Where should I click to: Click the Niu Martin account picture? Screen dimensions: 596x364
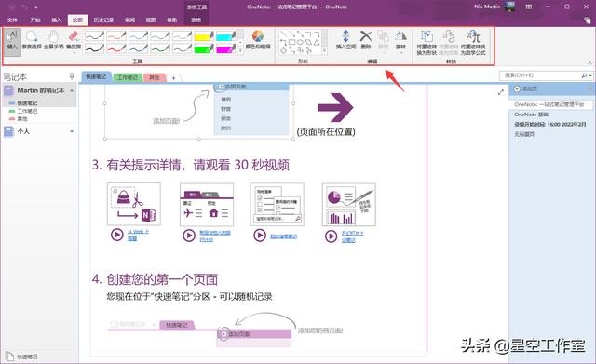click(509, 7)
